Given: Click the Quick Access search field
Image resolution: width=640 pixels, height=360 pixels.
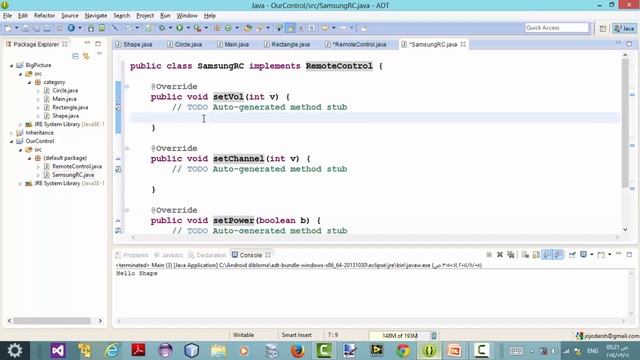Looking at the screenshot, I should [x=557, y=28].
